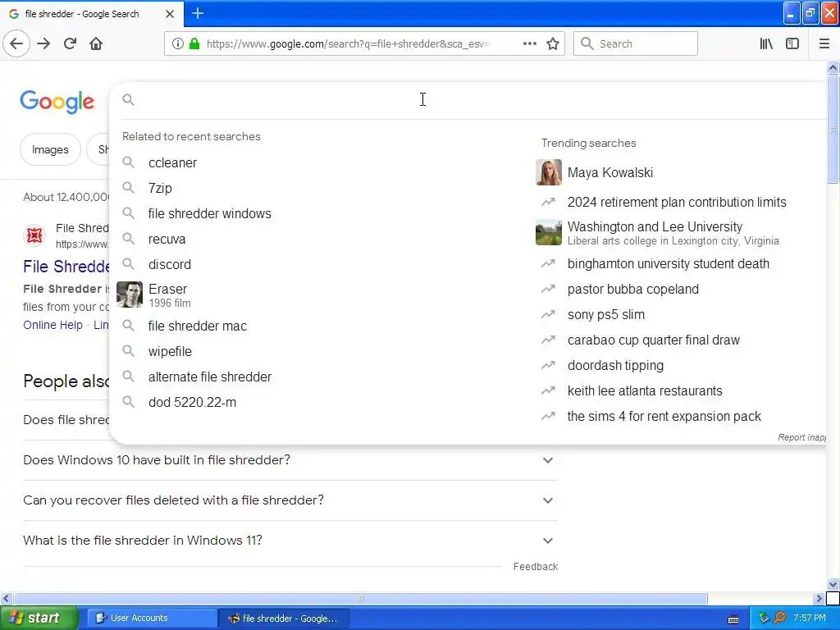Select the Images filter chip
The height and width of the screenshot is (630, 840).
[50, 149]
